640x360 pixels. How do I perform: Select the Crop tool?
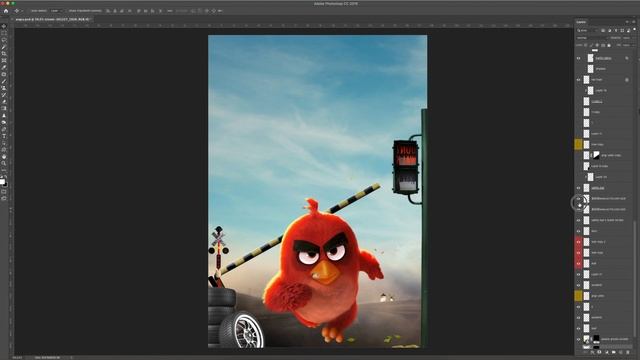click(4, 53)
